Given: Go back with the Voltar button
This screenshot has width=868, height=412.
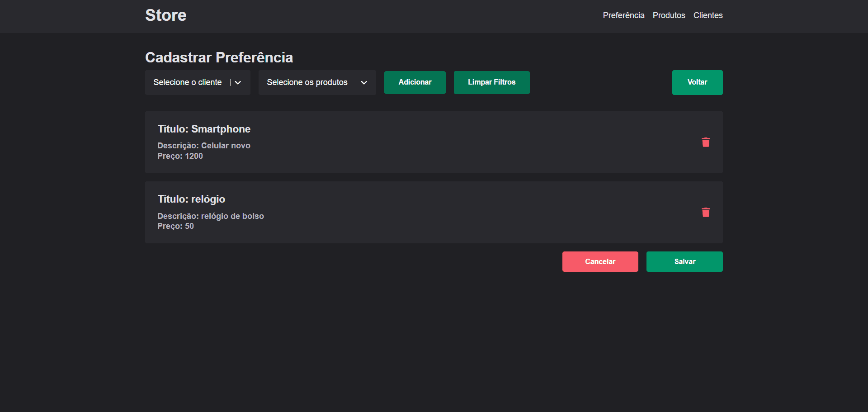Looking at the screenshot, I should (x=697, y=82).
